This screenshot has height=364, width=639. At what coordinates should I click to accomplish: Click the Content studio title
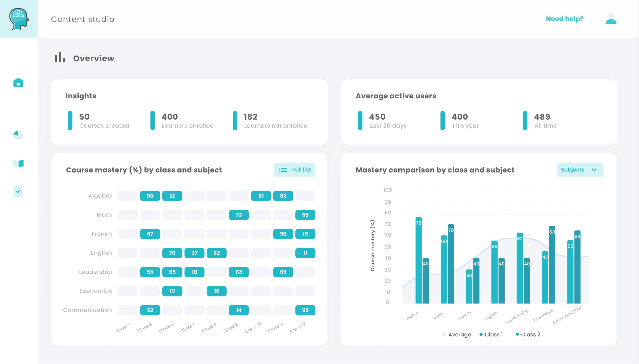click(x=82, y=19)
